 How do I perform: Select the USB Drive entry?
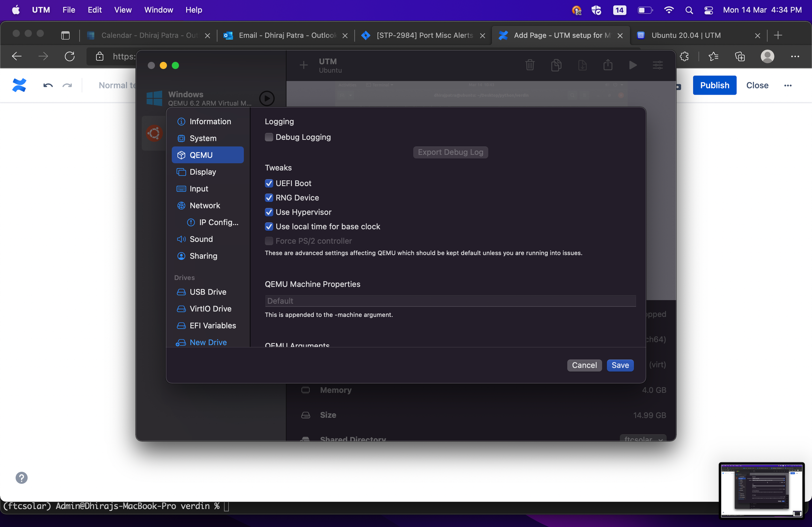[208, 292]
